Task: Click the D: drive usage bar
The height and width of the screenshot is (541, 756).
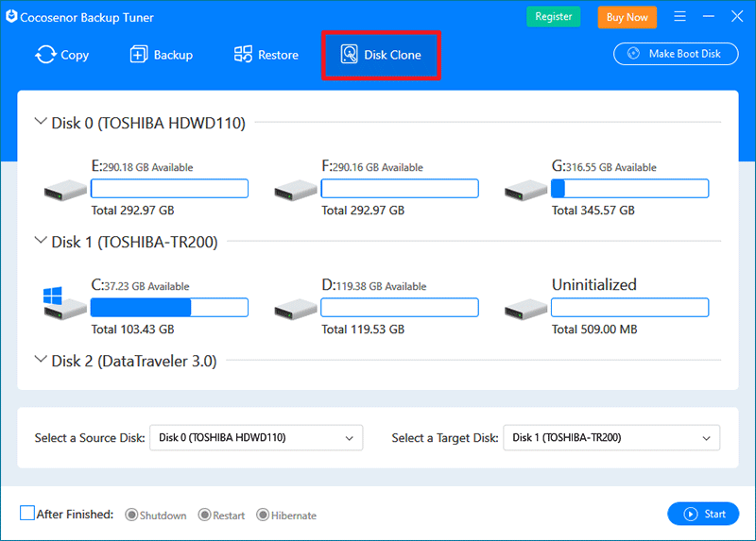Action: (x=400, y=308)
